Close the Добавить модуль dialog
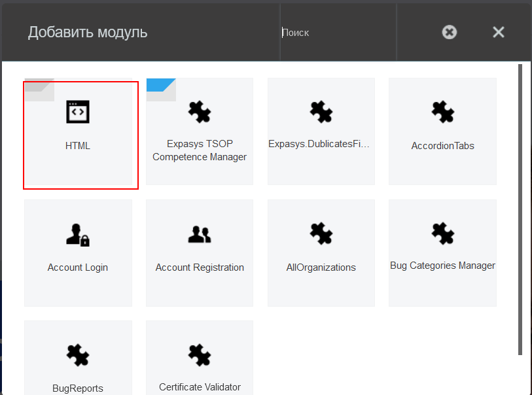 pos(499,32)
